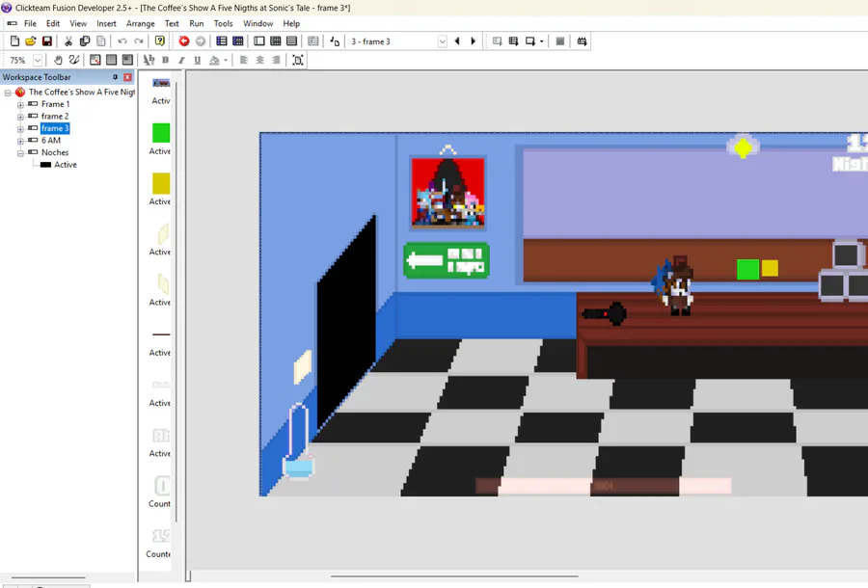Open the Tools menu
868x588 pixels.
point(223,23)
